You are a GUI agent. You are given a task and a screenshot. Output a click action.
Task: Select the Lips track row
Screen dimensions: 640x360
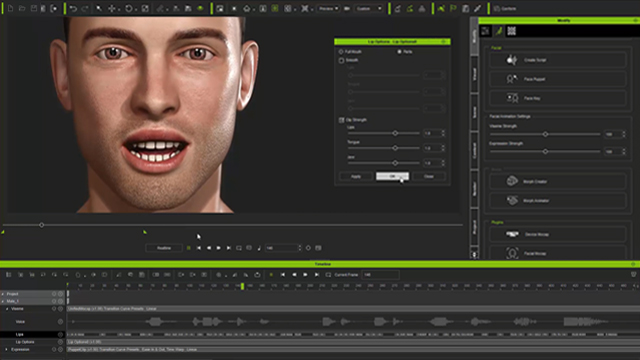coord(33,334)
